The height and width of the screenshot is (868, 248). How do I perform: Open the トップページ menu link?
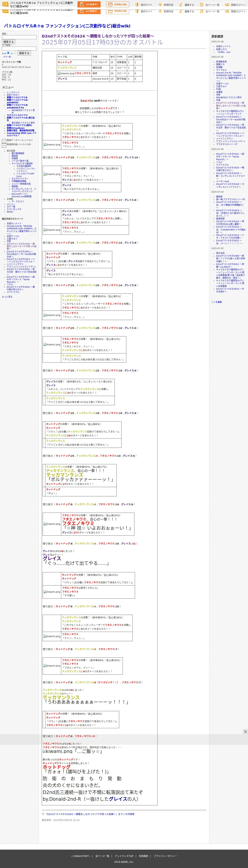point(13,92)
